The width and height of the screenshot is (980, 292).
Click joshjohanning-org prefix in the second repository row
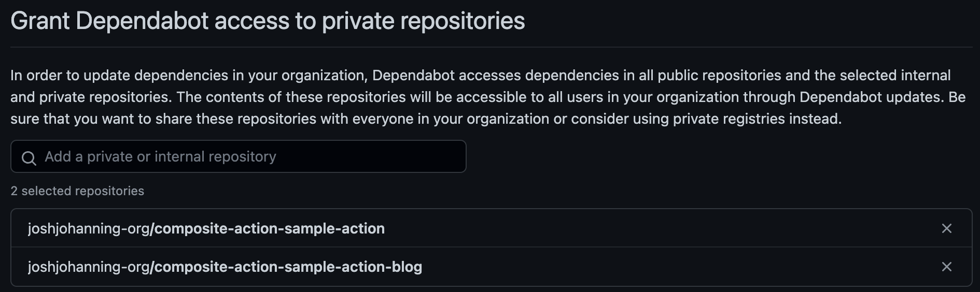[x=88, y=267]
